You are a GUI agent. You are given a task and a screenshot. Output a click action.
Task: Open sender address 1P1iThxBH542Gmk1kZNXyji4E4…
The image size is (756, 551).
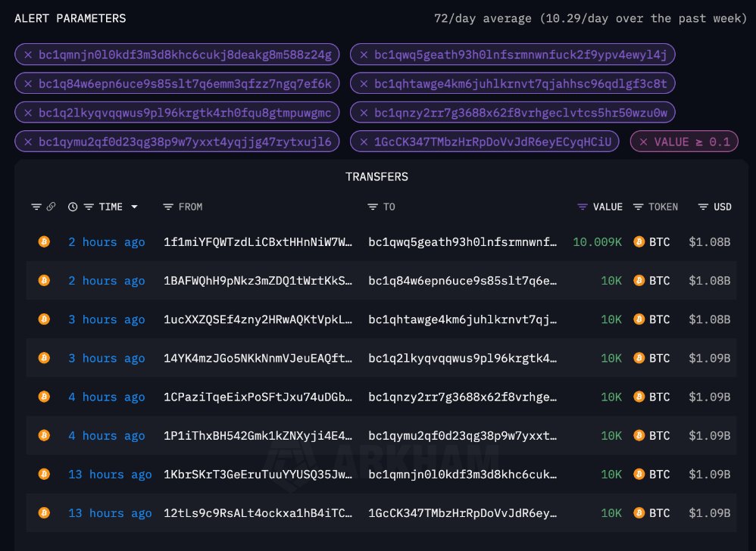point(258,436)
